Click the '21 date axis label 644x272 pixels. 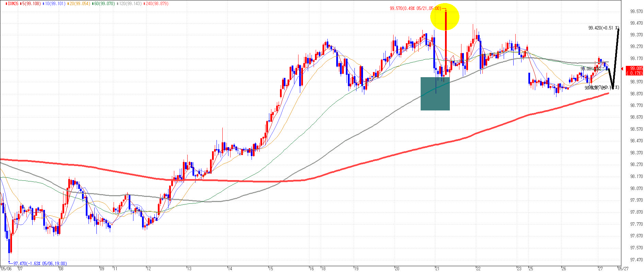pyautogui.click(x=437, y=269)
